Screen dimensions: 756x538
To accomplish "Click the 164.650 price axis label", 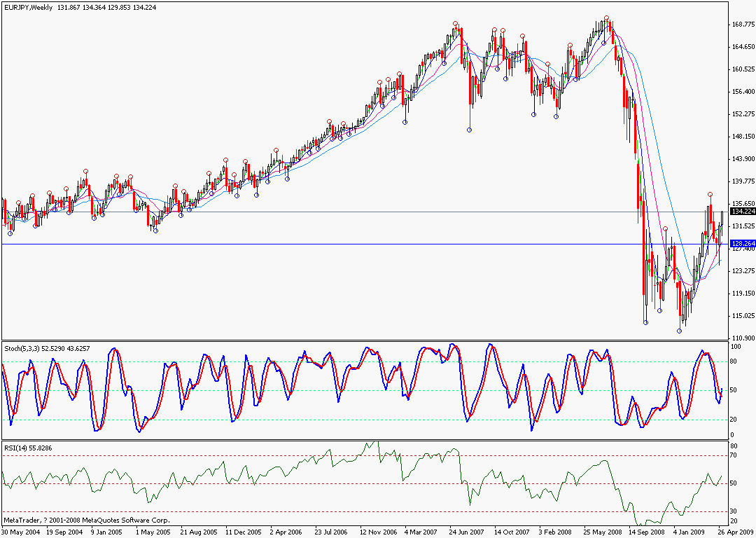I will click(x=743, y=47).
